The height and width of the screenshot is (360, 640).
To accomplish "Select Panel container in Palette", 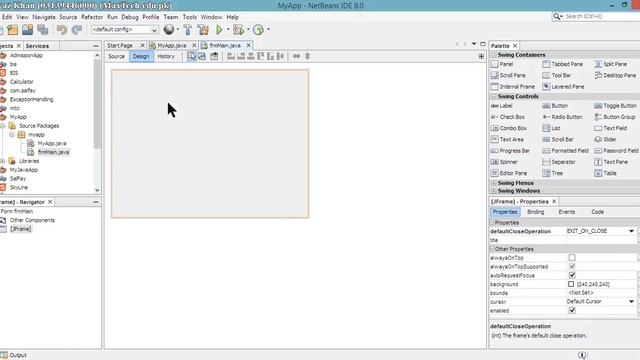I will point(502,64).
